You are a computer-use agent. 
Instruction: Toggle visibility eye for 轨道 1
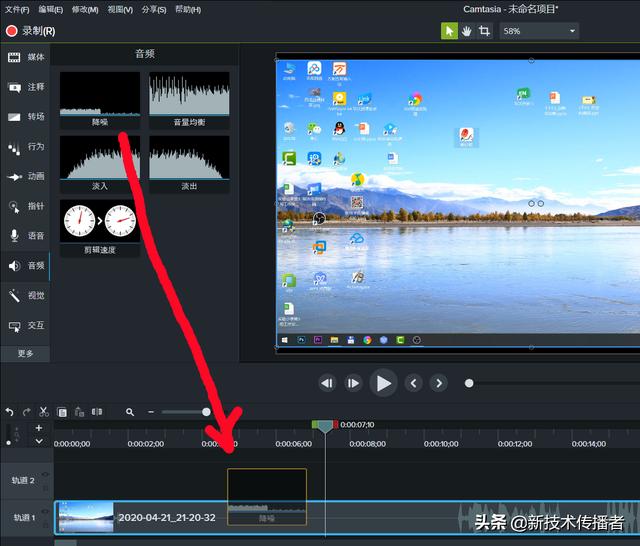(45, 512)
